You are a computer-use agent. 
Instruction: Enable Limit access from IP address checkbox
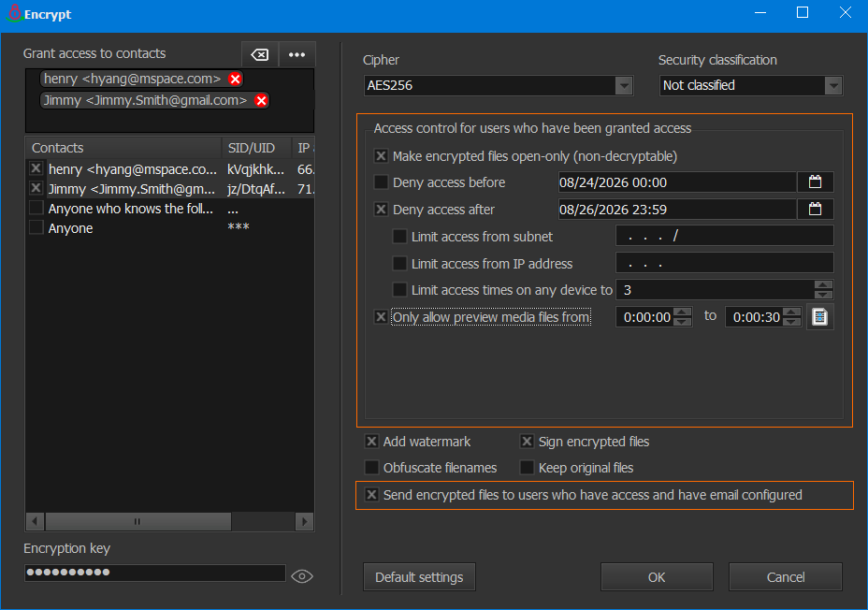(x=399, y=263)
